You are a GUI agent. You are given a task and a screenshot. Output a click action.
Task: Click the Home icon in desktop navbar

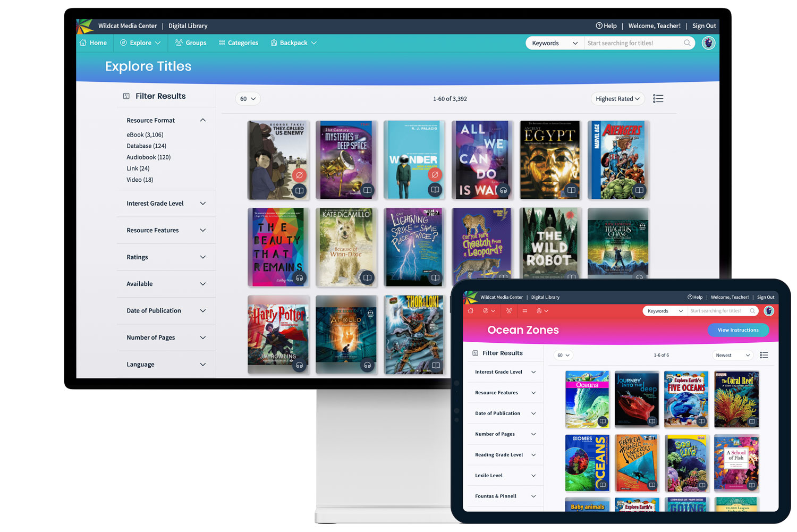click(83, 43)
